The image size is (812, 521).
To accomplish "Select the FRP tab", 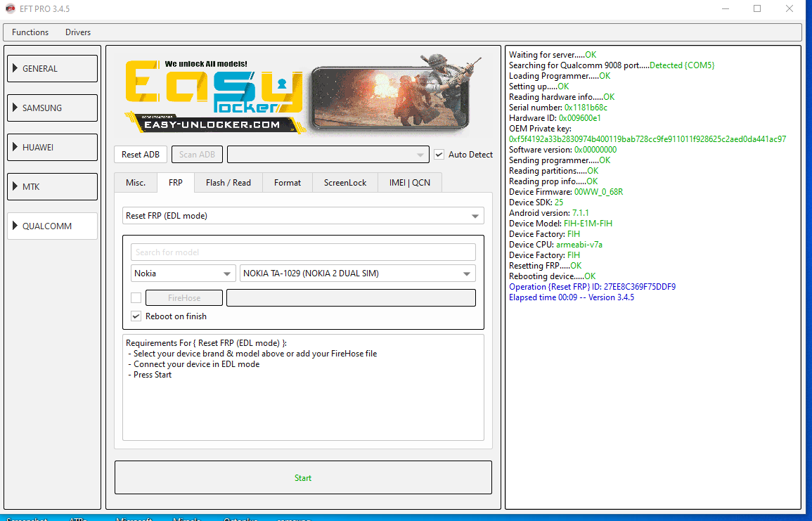I will pyautogui.click(x=176, y=183).
